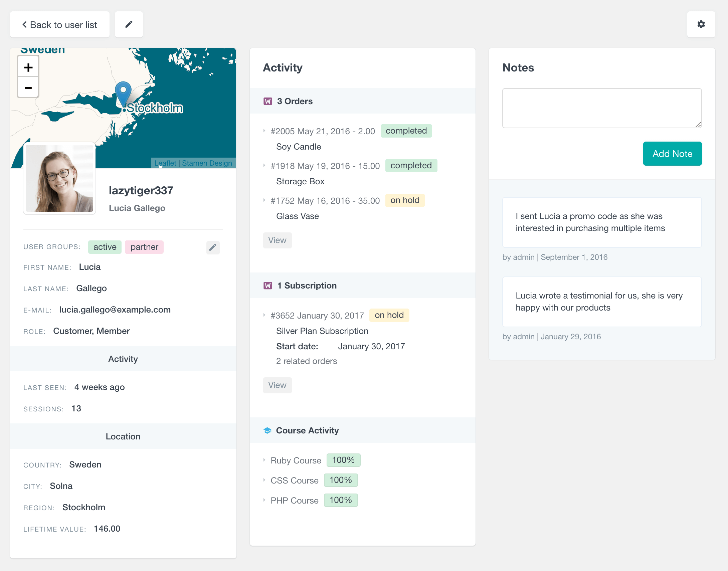Click the Add Note button
This screenshot has height=571, width=728.
coord(673,153)
